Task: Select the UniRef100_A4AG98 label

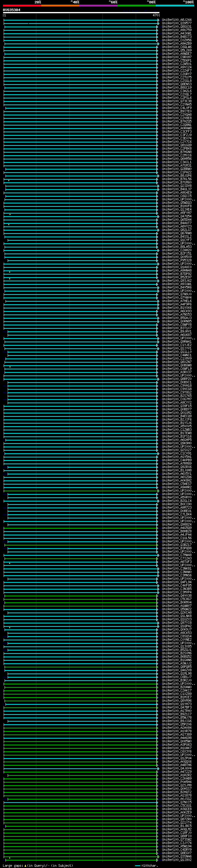Action: pyautogui.click(x=176, y=738)
